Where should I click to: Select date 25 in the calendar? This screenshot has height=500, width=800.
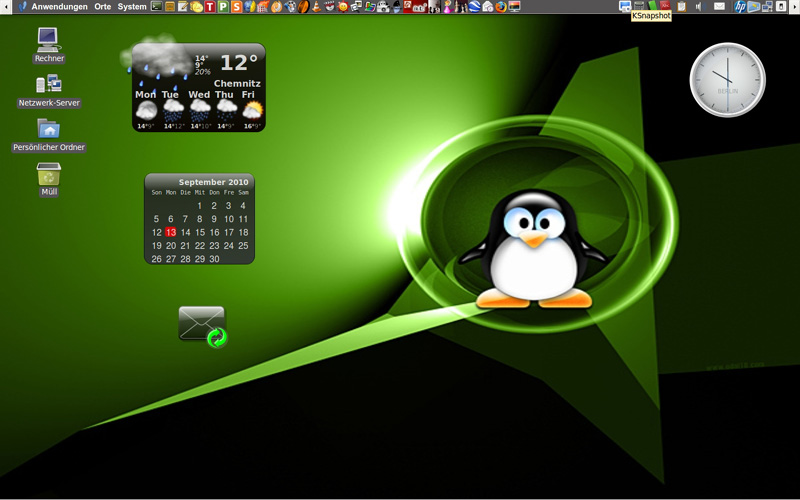coord(243,245)
